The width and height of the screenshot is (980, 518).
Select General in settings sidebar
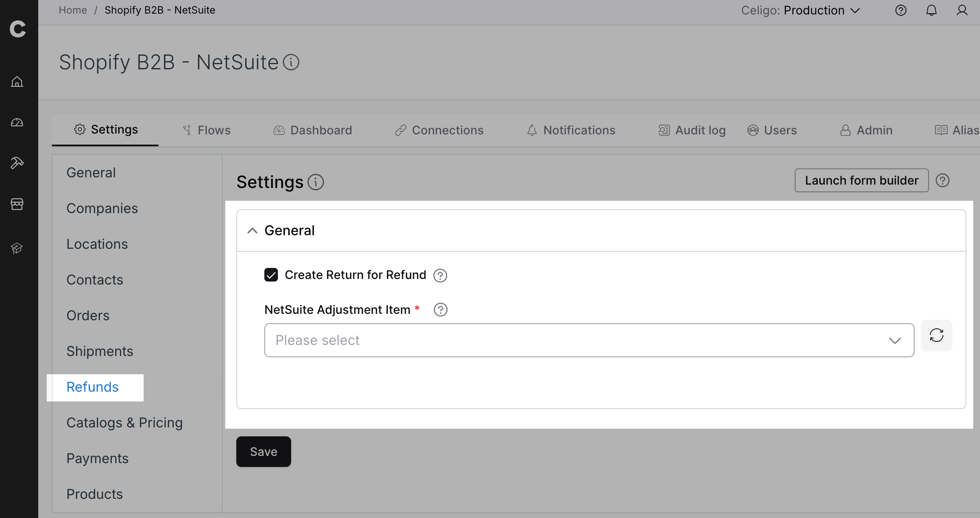click(x=91, y=173)
